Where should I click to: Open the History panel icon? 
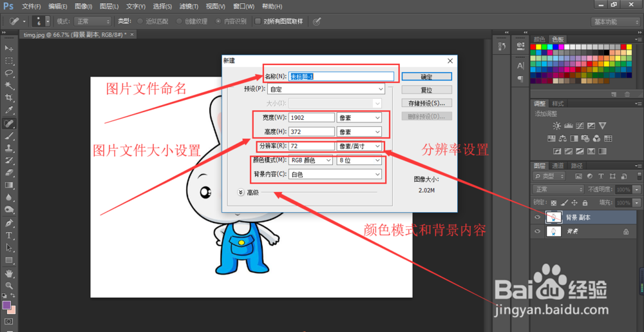pos(502,46)
